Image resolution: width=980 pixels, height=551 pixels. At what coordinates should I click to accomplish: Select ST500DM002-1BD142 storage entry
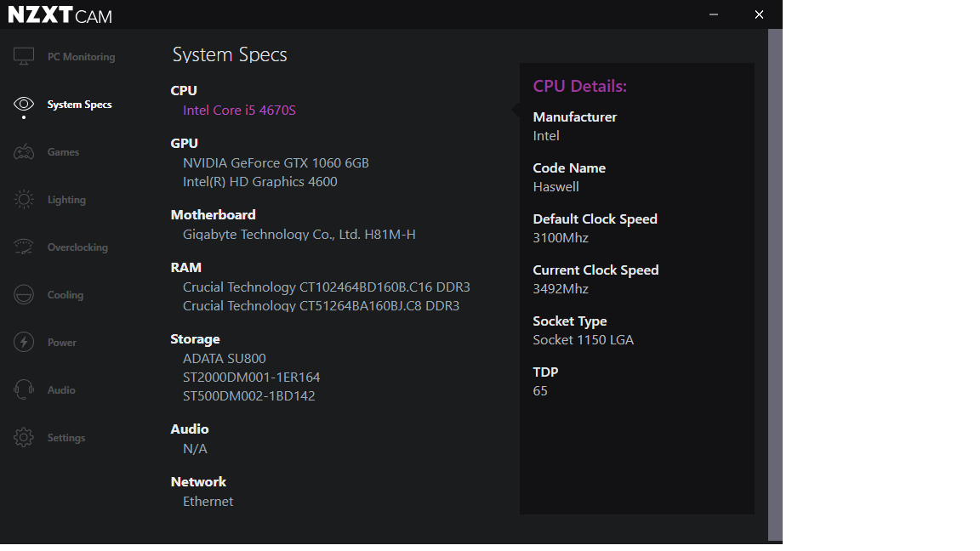click(248, 396)
